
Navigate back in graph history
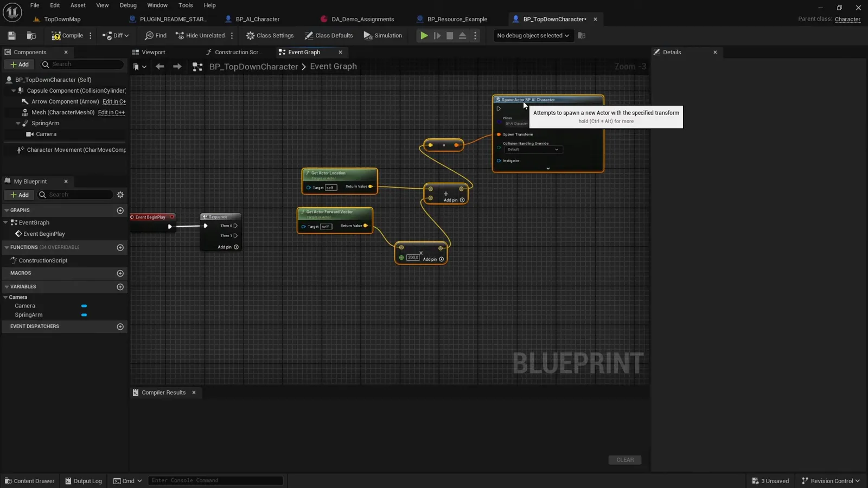159,67
